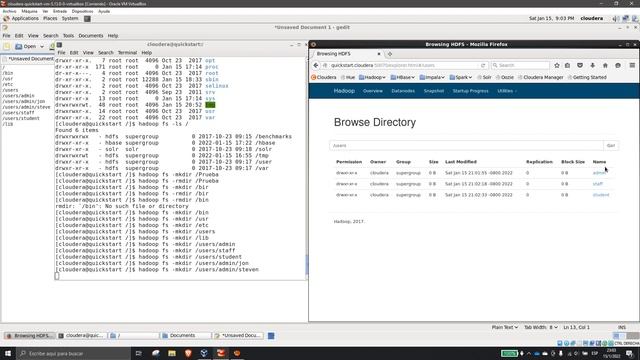The image size is (640, 360).
Task: Open terminal View menu
Action: click(88, 53)
